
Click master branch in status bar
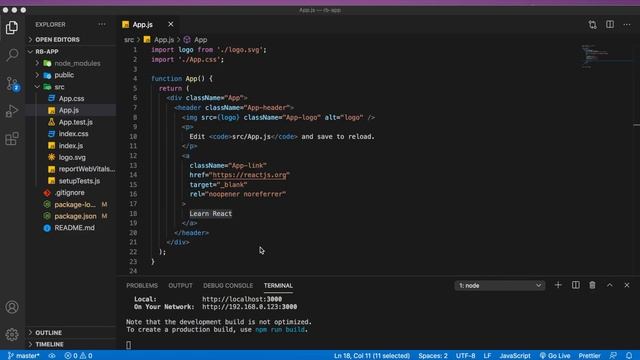coord(23,356)
